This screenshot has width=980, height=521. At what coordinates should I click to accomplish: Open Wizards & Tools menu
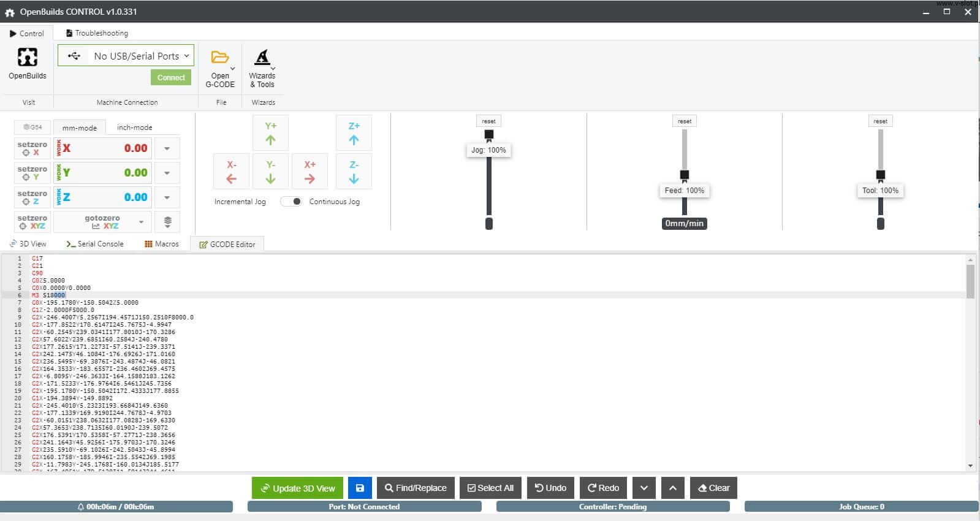262,58
